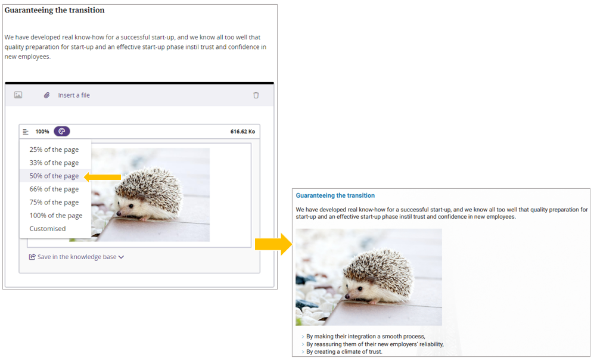Click the insert image icon
Screen dimensions: 594x364
tap(18, 95)
